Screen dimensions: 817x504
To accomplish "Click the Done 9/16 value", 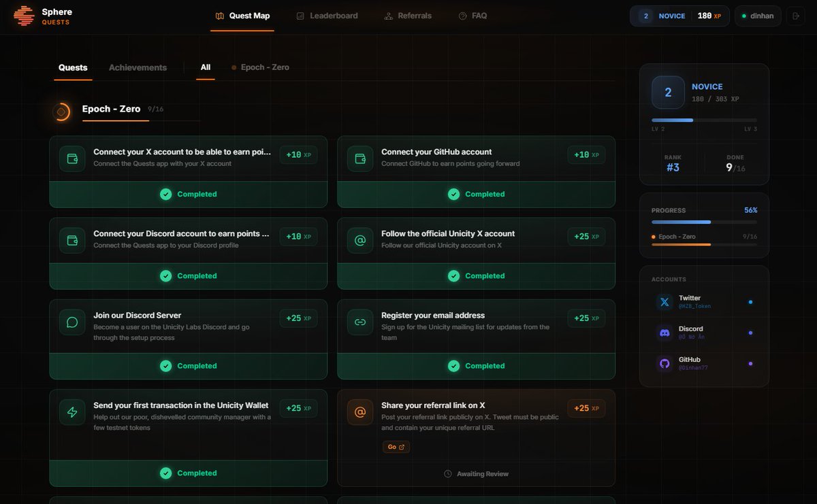I will 735,167.
